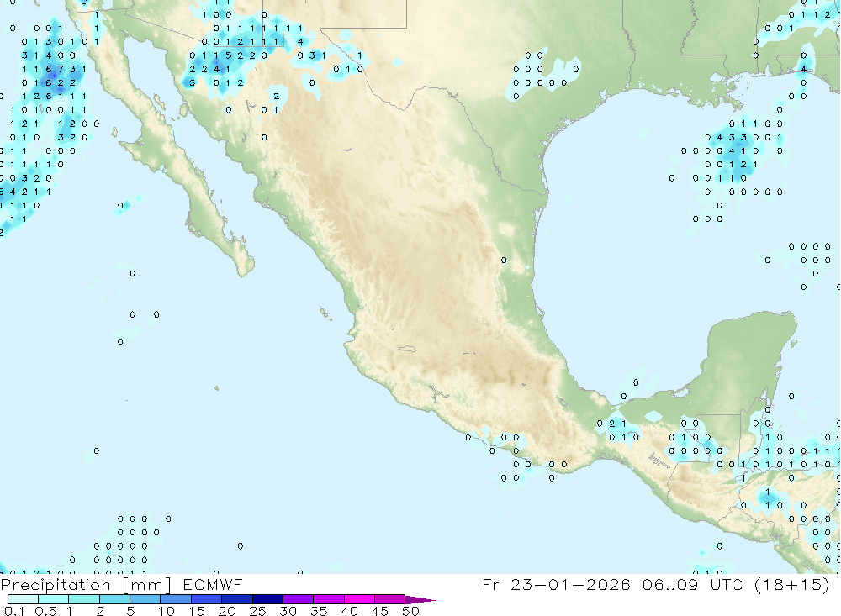Select the 5–10 mm legend color box
The width and height of the screenshot is (841, 616).
click(145, 599)
